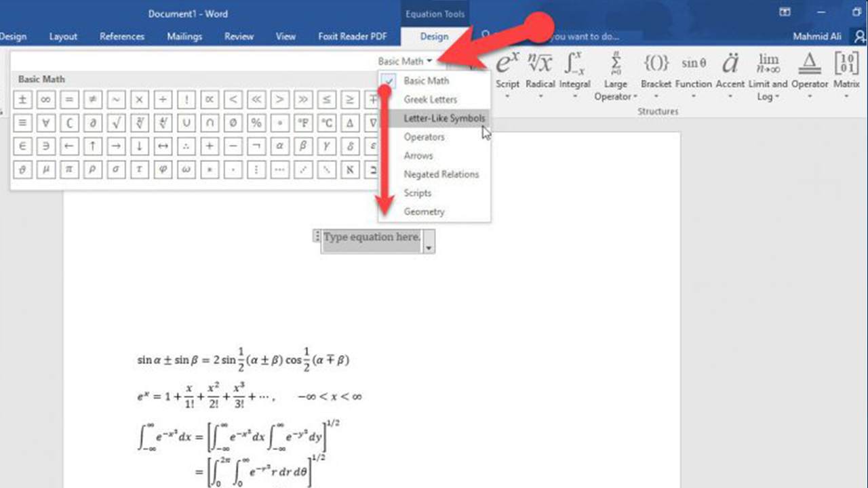Insert the pi symbol
The height and width of the screenshot is (488, 868).
(x=69, y=169)
